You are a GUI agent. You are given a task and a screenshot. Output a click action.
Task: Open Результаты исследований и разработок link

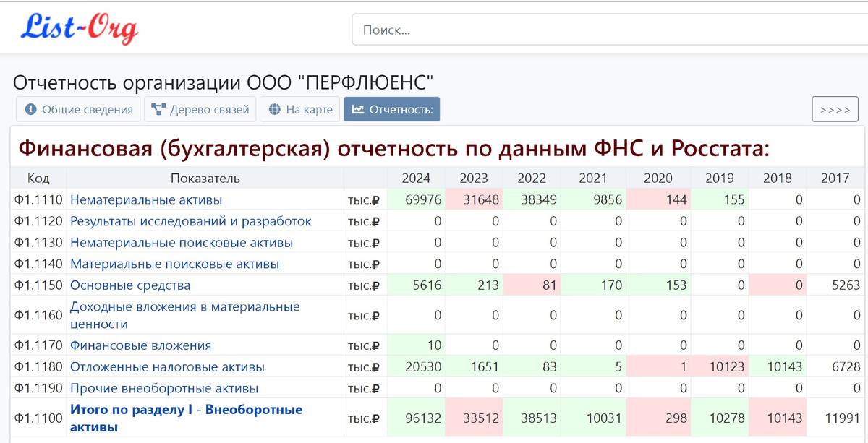[191, 221]
